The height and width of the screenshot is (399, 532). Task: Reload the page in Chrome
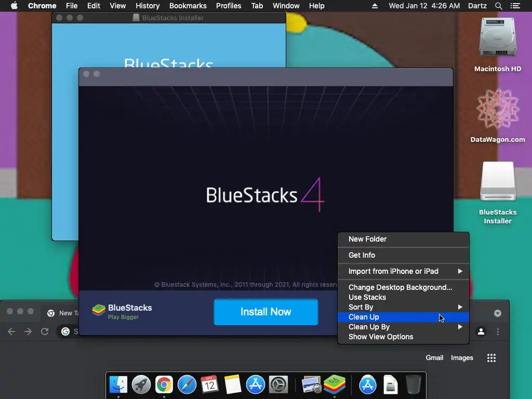click(45, 331)
